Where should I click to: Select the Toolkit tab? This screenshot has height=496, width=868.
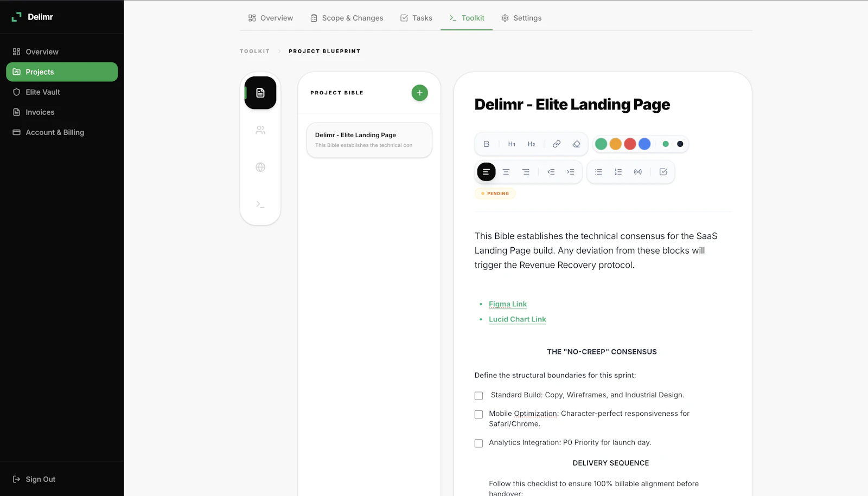(467, 18)
